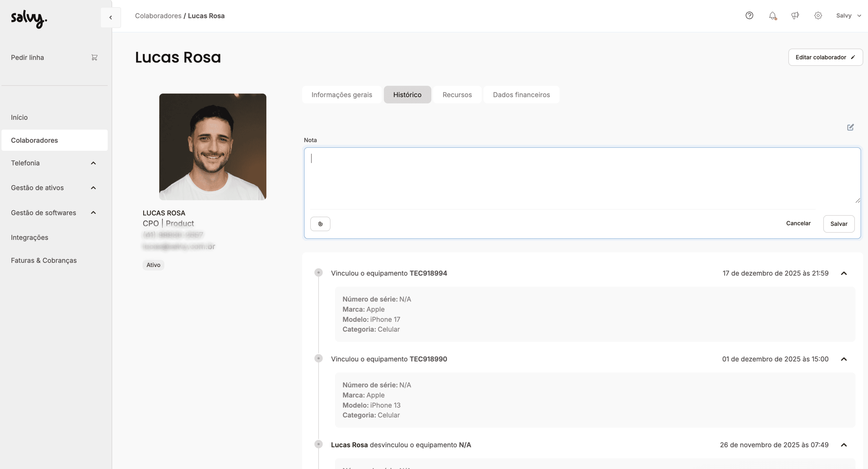
Task: Expand the Gestão de softwares section
Action: pos(93,213)
